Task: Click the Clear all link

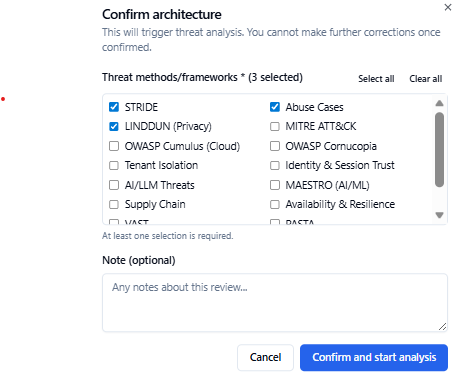Action: tap(426, 79)
